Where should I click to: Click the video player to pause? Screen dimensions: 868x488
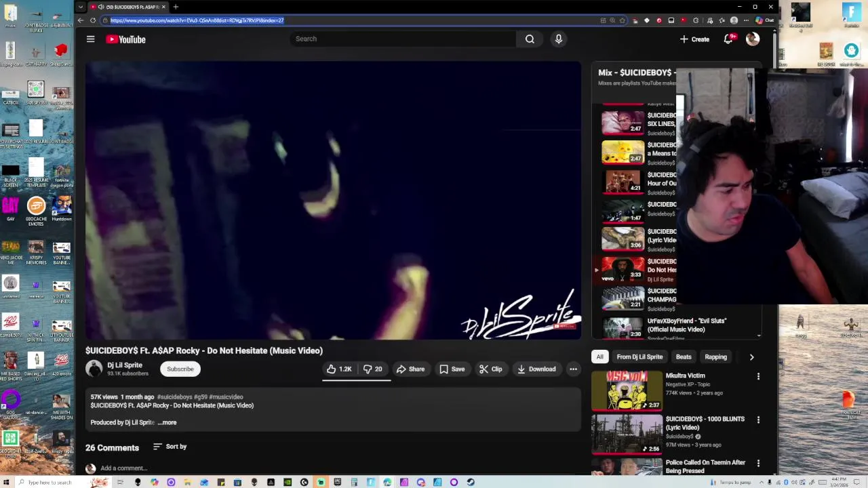click(333, 201)
